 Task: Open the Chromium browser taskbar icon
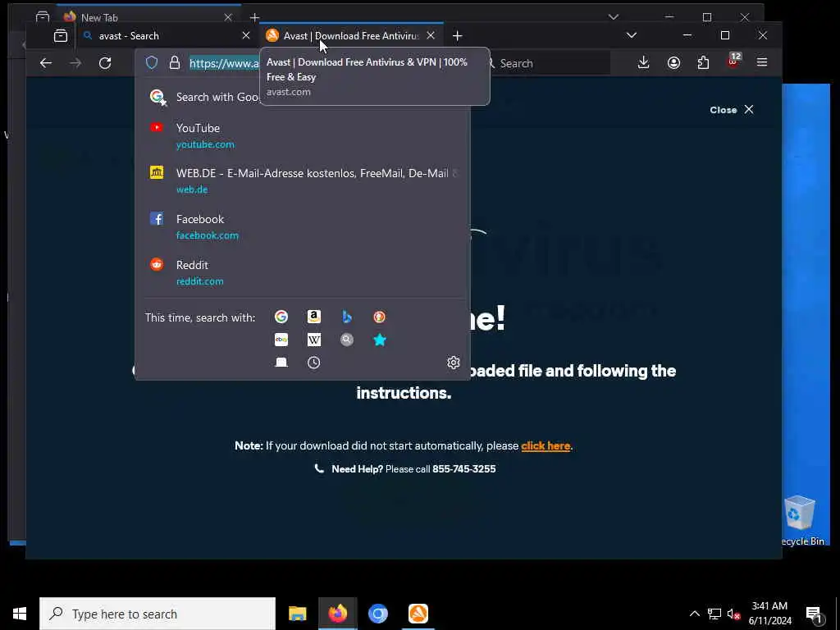point(377,614)
